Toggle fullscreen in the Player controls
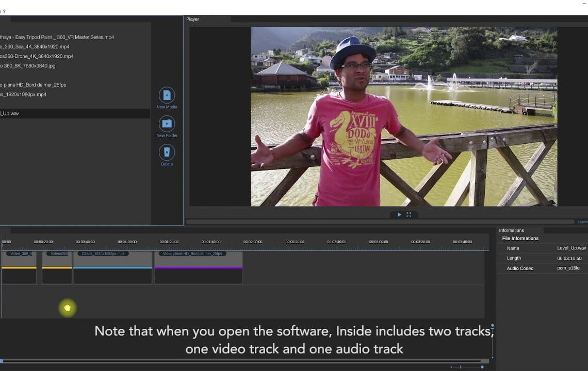Viewport: 588px width, 371px height. click(x=409, y=214)
